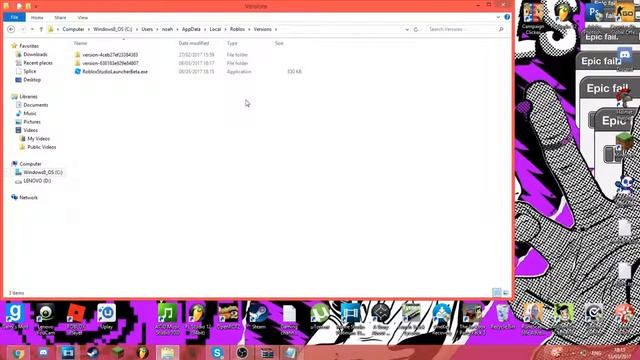This screenshot has height=360, width=640.
Task: Click the Local breadcrumb in address bar
Action: coord(215,29)
